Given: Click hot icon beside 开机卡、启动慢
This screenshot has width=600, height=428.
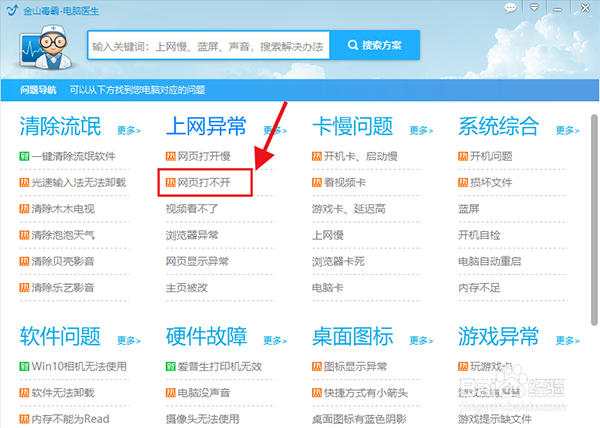Looking at the screenshot, I should [317, 156].
